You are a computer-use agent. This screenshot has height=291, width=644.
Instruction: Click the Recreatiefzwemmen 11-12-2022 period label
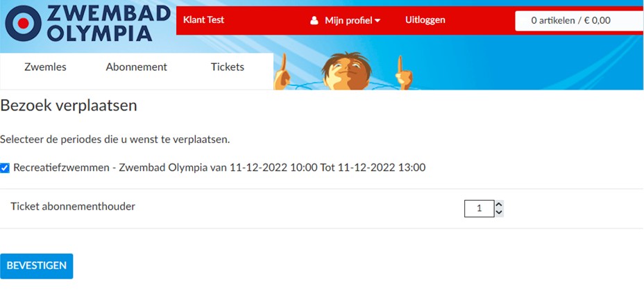(x=219, y=167)
